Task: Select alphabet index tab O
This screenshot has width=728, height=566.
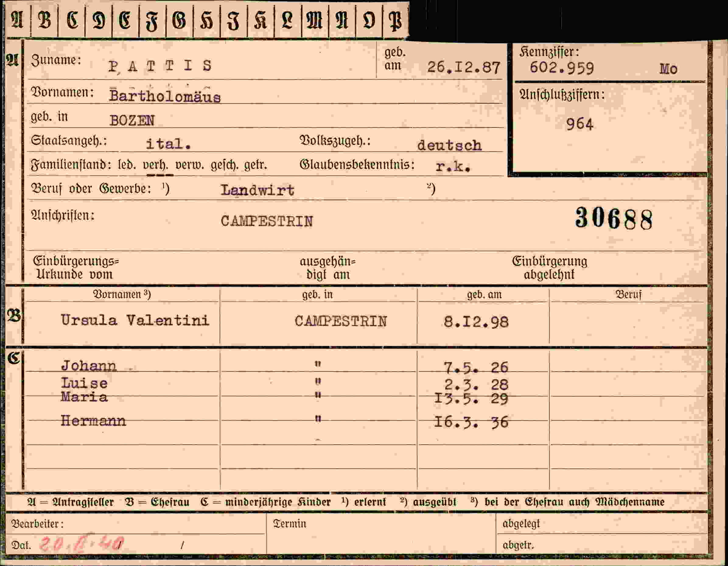Action: pos(369,20)
